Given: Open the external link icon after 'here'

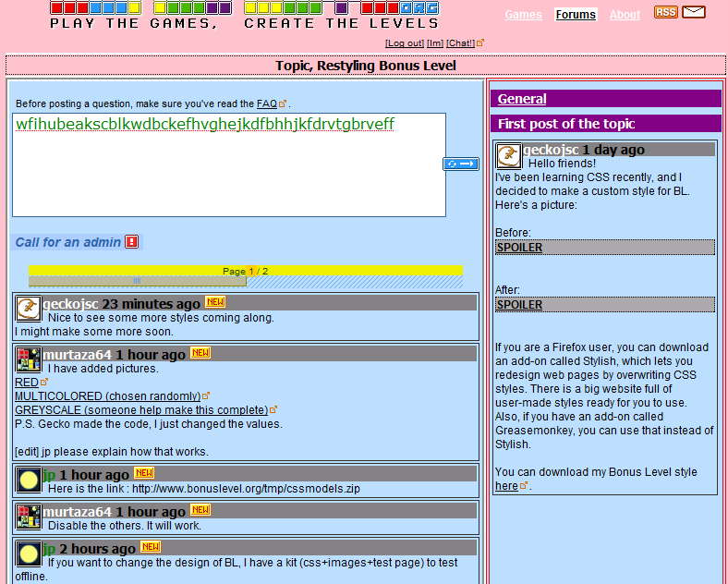Looking at the screenshot, I should [524, 485].
